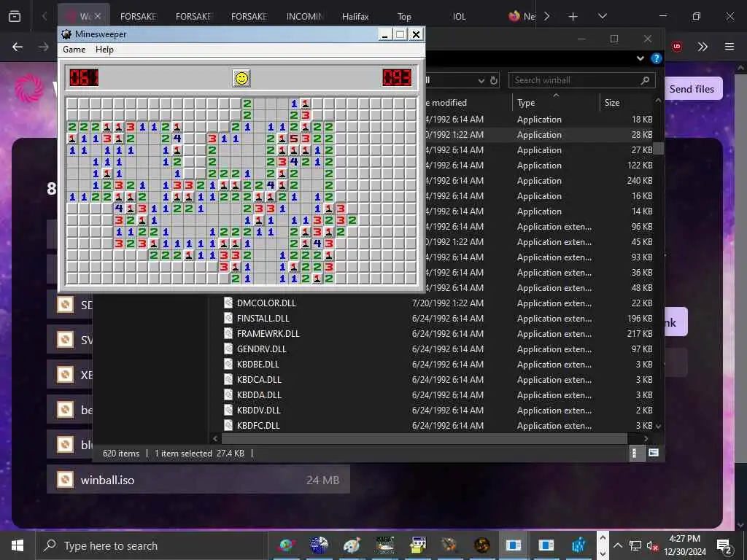Show more browser toolbar items chevron
The height and width of the screenshot is (560, 747).
703,47
